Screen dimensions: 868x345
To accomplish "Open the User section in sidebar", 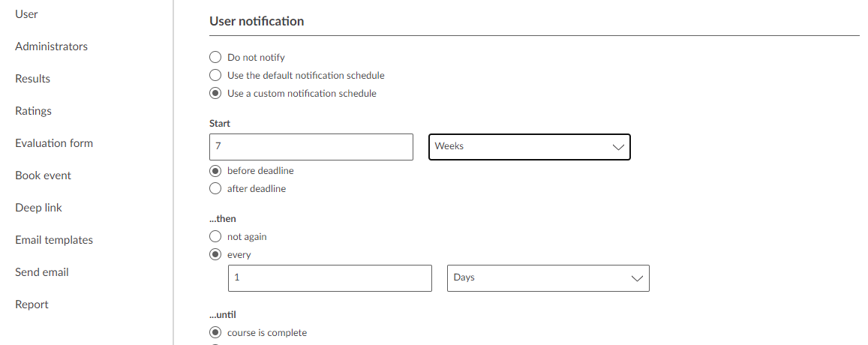I will [26, 14].
